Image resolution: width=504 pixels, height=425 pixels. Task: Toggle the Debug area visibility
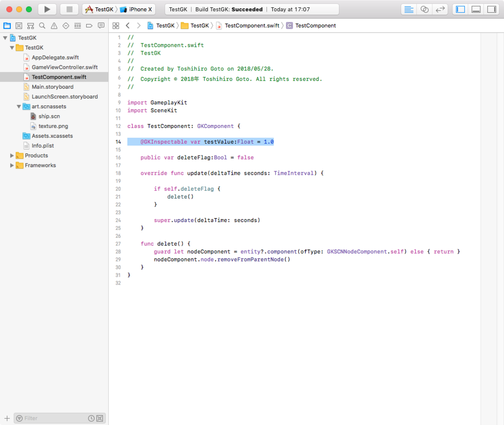[x=476, y=9]
